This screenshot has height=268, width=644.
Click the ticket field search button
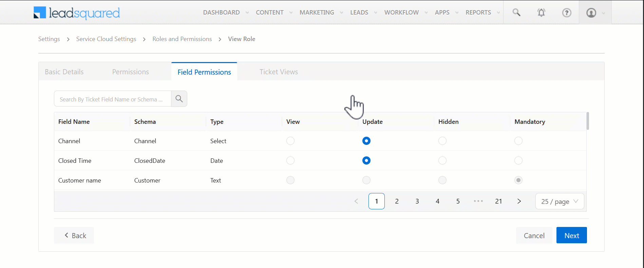179,99
